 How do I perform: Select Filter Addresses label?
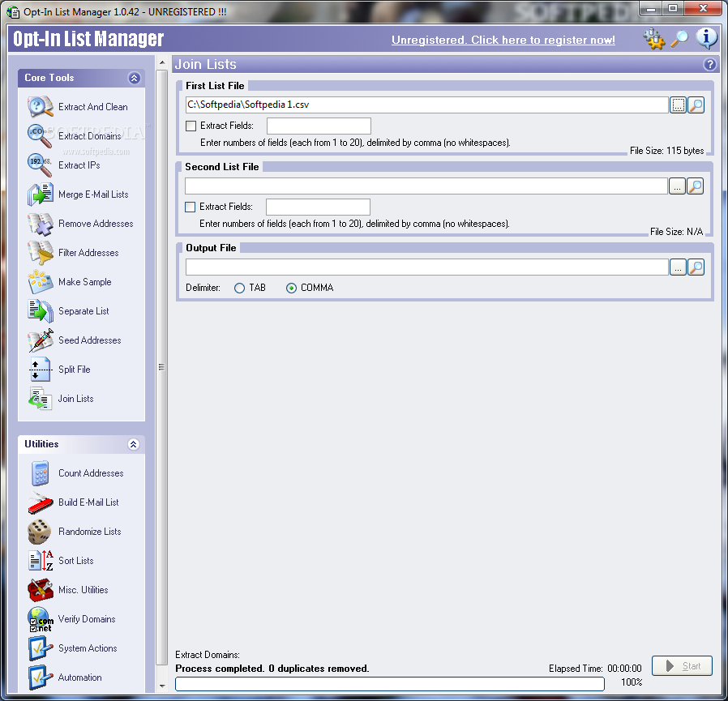(88, 253)
